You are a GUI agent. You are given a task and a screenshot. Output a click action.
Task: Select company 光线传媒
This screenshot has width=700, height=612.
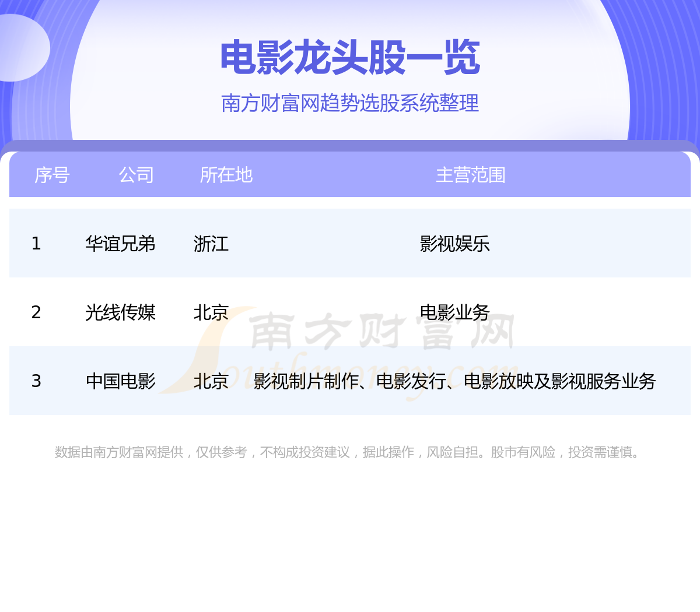pyautogui.click(x=120, y=312)
